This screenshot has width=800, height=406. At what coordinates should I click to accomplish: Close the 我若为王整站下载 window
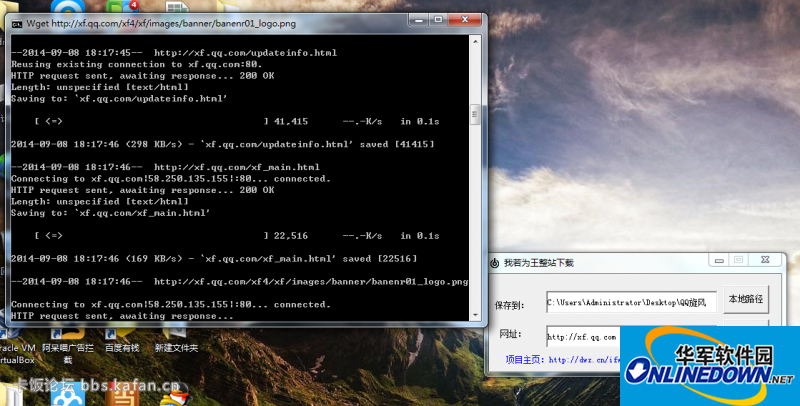765,260
